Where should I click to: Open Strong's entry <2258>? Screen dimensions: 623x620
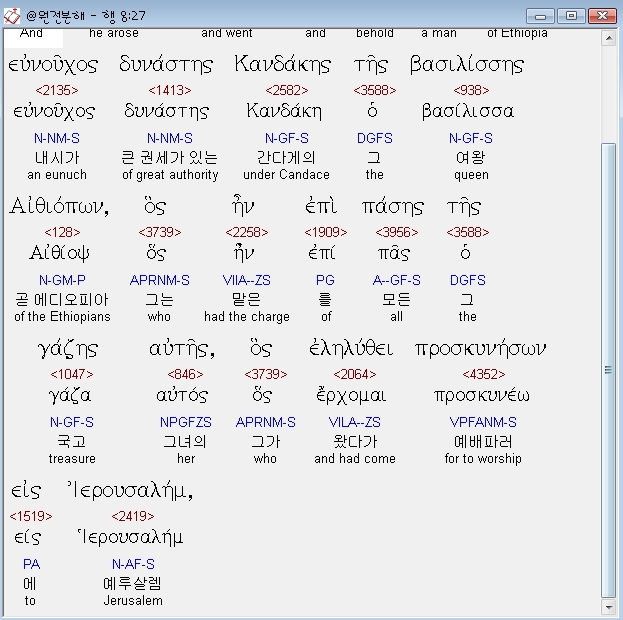click(x=247, y=232)
